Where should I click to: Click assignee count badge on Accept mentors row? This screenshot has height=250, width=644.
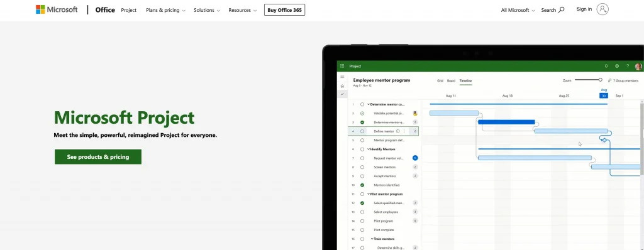(415, 176)
